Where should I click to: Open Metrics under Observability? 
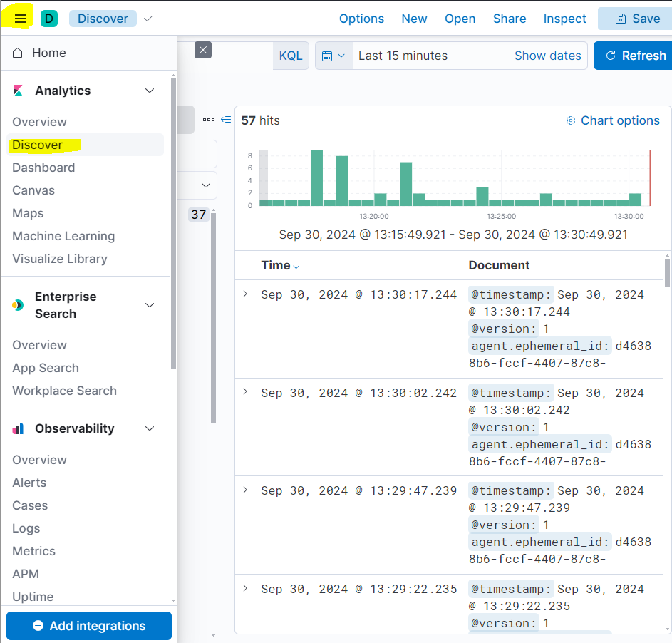pyautogui.click(x=34, y=551)
